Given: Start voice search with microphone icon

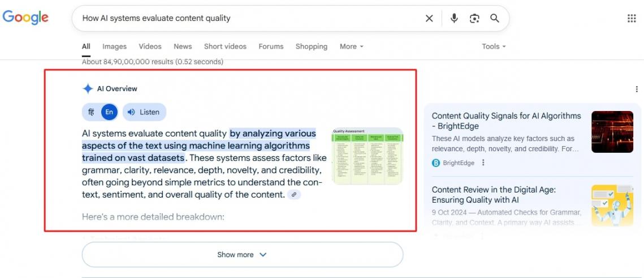Looking at the screenshot, I should pos(454,18).
